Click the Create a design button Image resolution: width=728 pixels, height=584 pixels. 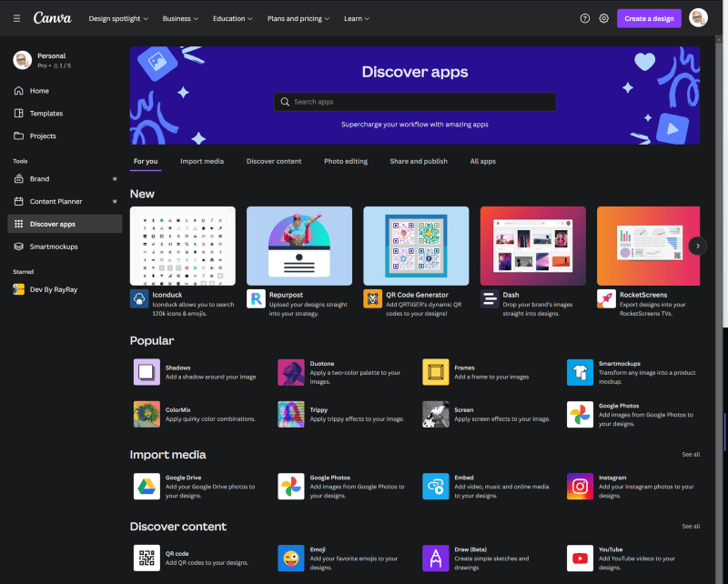(649, 18)
